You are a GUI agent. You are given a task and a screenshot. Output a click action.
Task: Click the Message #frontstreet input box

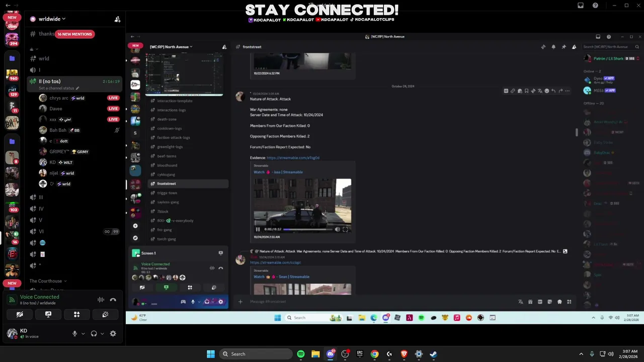point(382,302)
